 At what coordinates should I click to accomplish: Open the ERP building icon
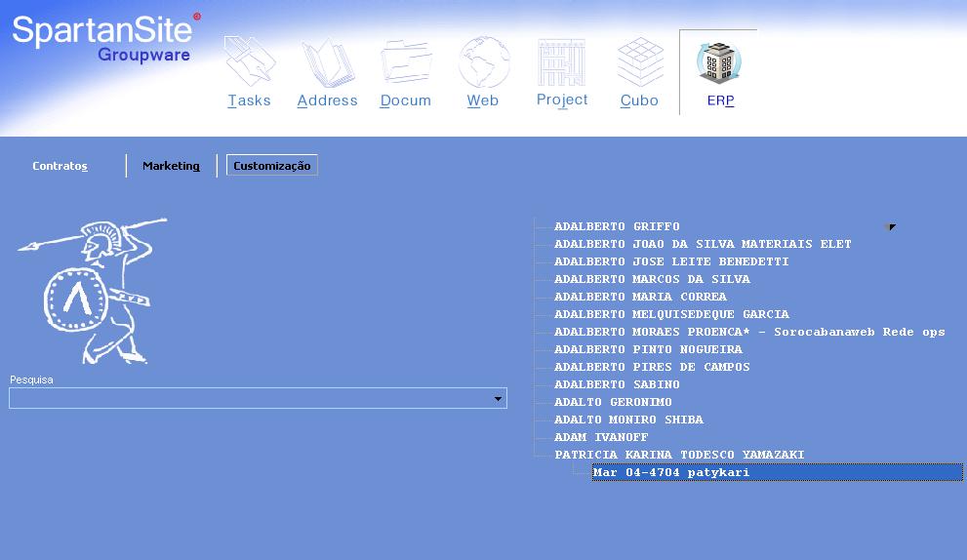tap(719, 62)
